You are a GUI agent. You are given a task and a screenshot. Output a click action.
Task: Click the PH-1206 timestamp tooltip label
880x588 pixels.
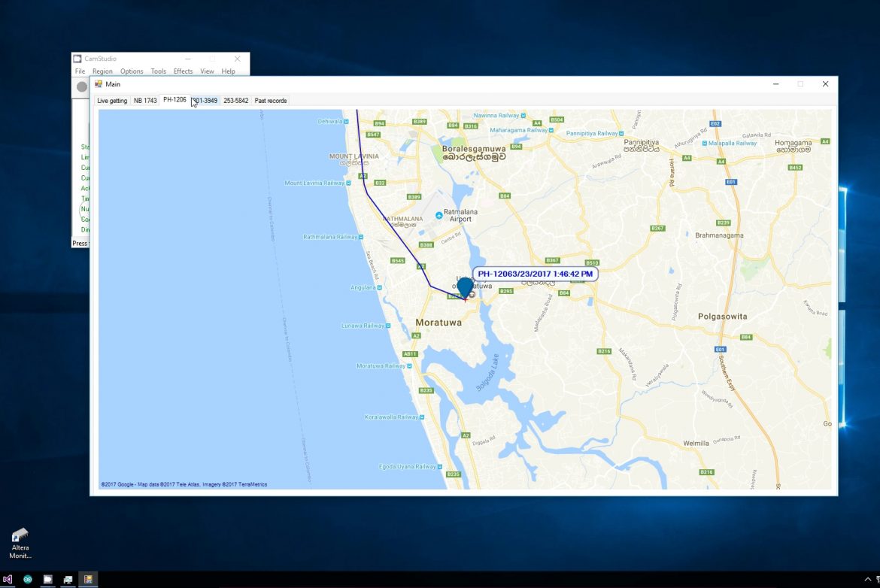pos(536,274)
